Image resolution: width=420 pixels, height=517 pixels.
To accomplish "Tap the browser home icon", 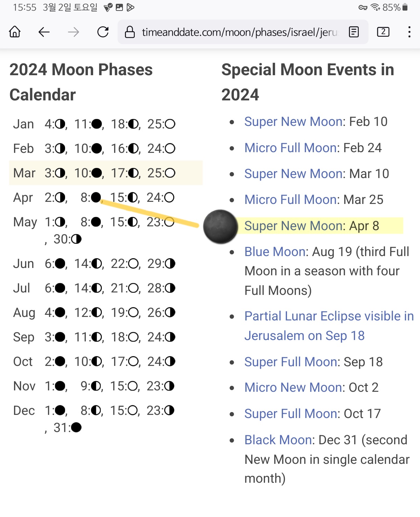I will [x=15, y=32].
